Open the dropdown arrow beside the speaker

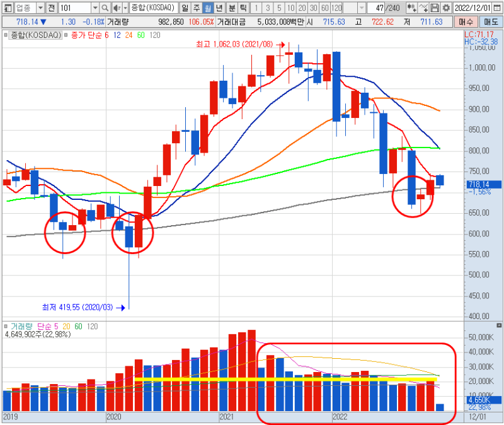[125, 8]
